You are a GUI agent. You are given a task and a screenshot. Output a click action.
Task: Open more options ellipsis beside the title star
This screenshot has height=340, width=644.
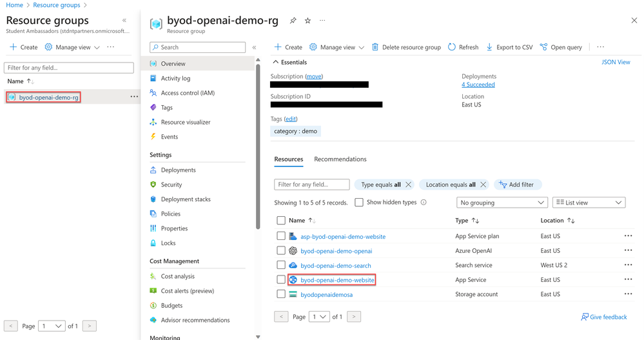[x=322, y=20]
